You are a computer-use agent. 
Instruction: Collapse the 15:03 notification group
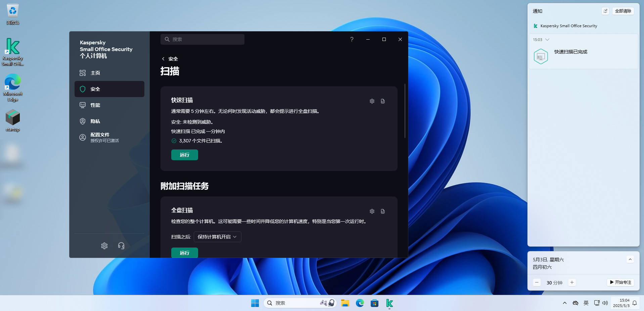(x=547, y=39)
